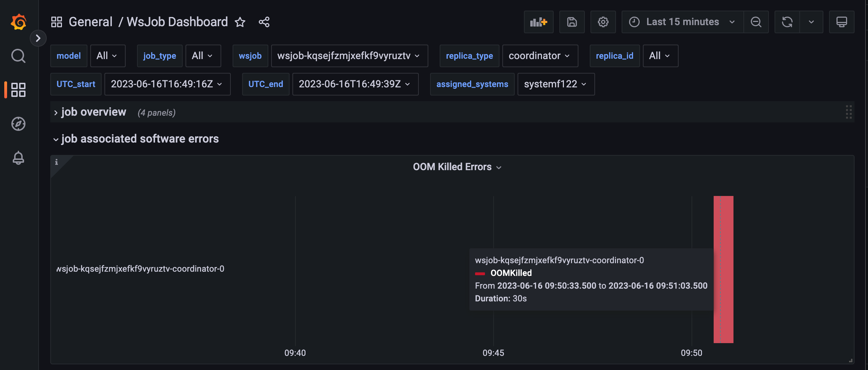Viewport: 868px width, 370px height.
Task: Share the dashboard via share icon
Action: pos(264,22)
